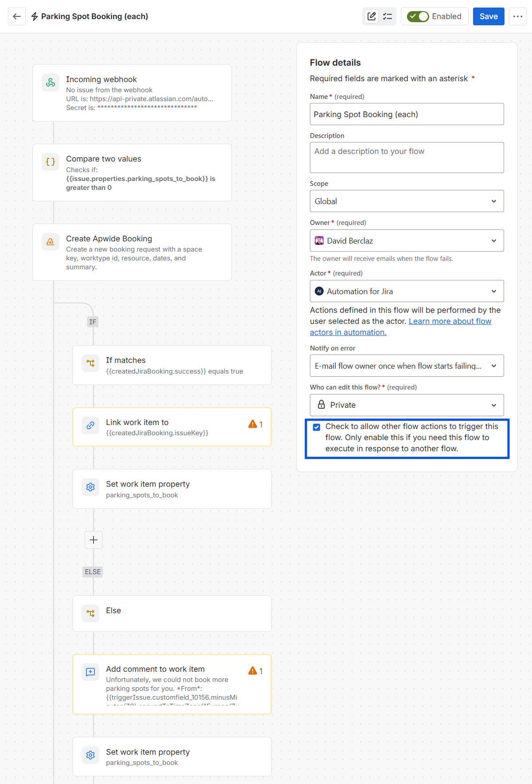Open the Actor Automation for Jira dropdown
The width and height of the screenshot is (532, 784).
(x=407, y=291)
